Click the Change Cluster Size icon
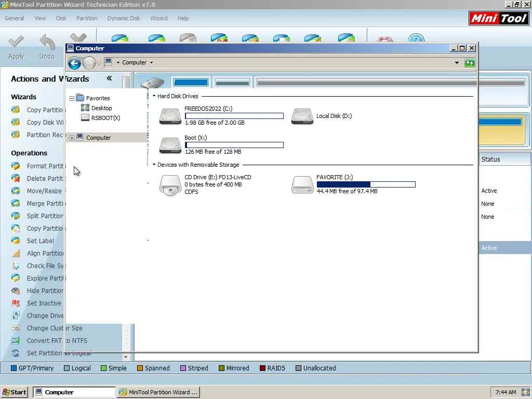The height and width of the screenshot is (399, 532). pos(16,328)
